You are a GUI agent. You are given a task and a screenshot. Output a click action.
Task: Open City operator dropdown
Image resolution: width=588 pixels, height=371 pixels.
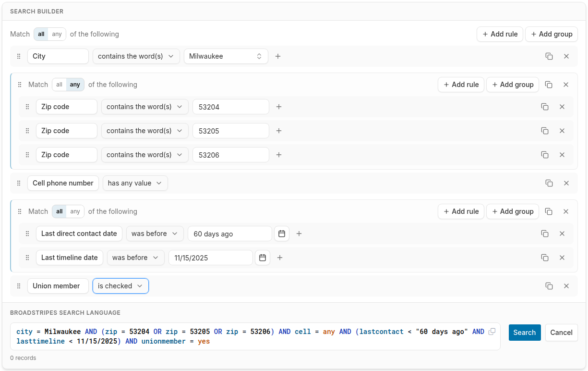coord(136,56)
